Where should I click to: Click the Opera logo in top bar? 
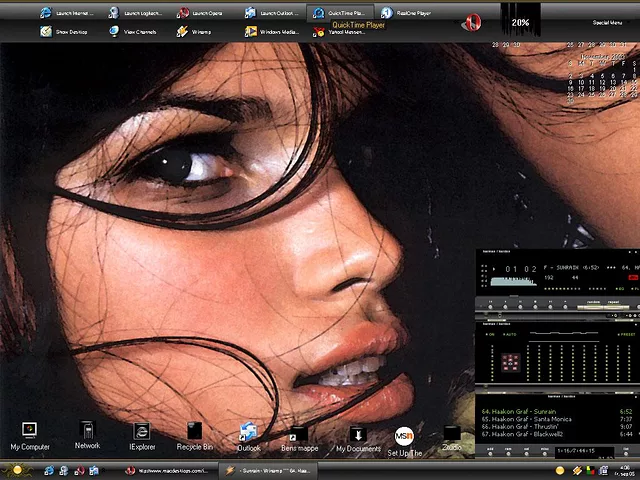pos(471,22)
